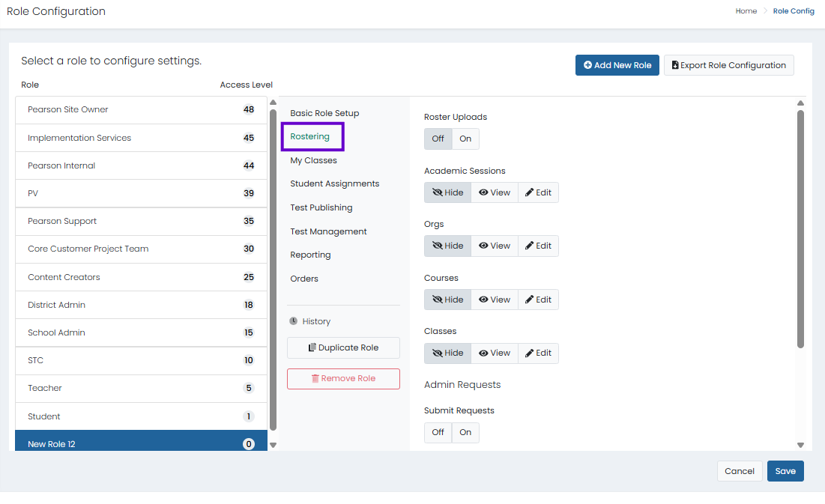Set Orgs to View
Image resolution: width=825 pixels, height=504 pixels.
tap(495, 246)
